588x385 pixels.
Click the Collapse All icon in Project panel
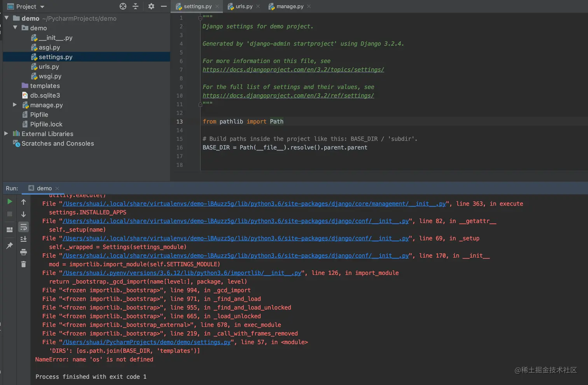pyautogui.click(x=135, y=6)
